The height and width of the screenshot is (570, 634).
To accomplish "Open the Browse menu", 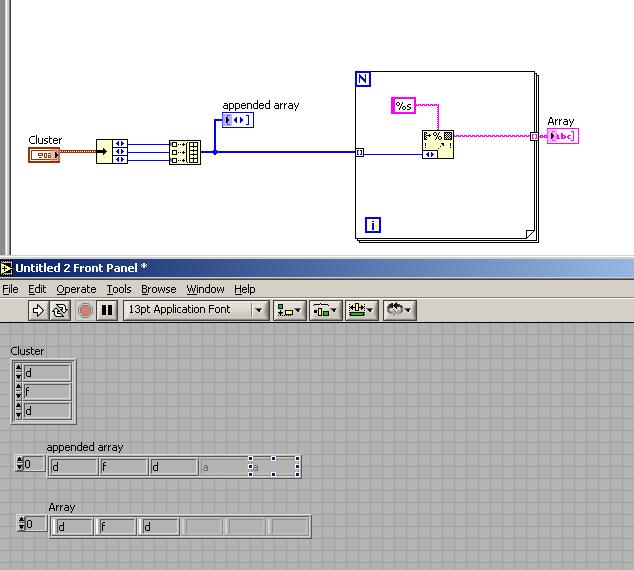I will click(x=158, y=289).
